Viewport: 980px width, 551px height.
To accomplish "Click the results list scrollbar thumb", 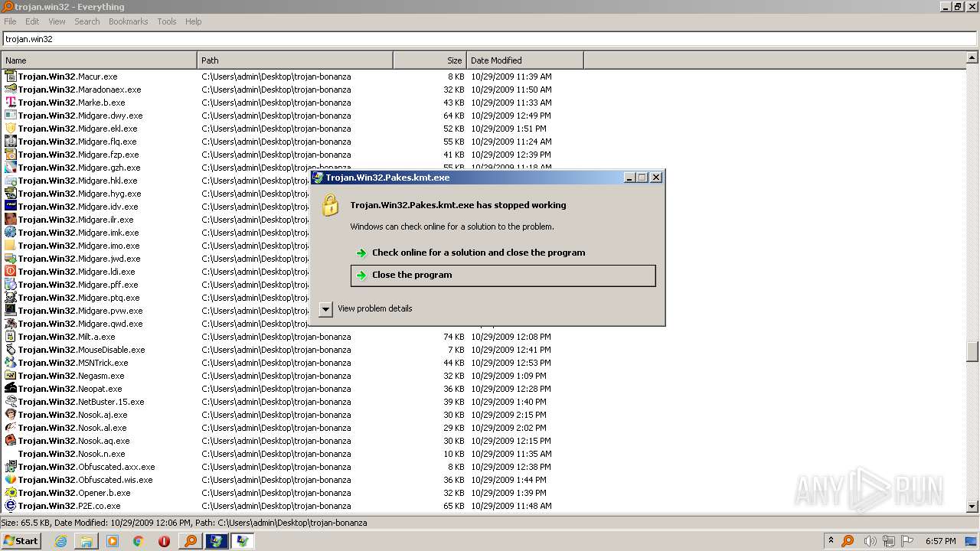I will 972,351.
